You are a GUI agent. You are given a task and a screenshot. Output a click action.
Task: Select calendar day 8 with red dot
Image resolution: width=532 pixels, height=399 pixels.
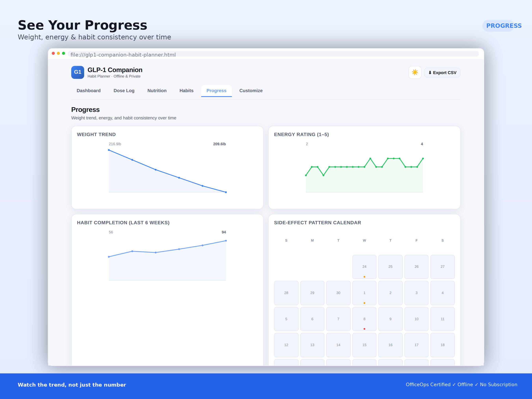[x=364, y=319]
